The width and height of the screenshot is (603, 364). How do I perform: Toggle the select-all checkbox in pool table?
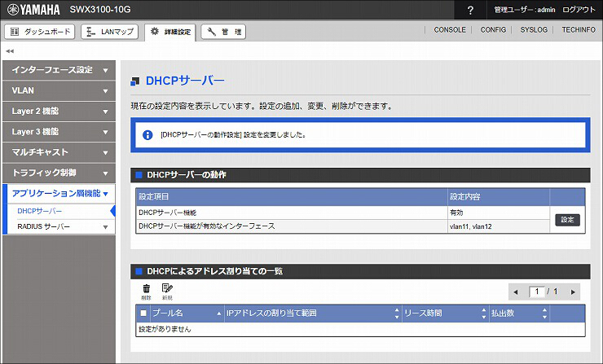point(143,313)
